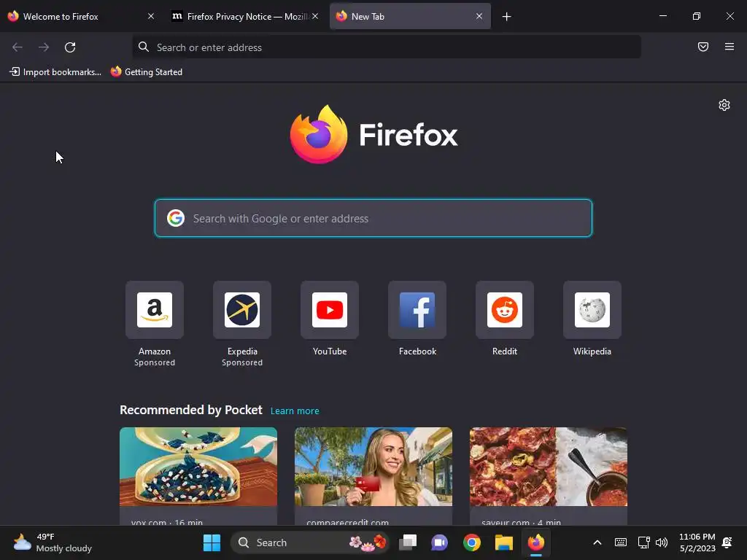
Task: Click Learn more about Pocket
Action: click(295, 411)
